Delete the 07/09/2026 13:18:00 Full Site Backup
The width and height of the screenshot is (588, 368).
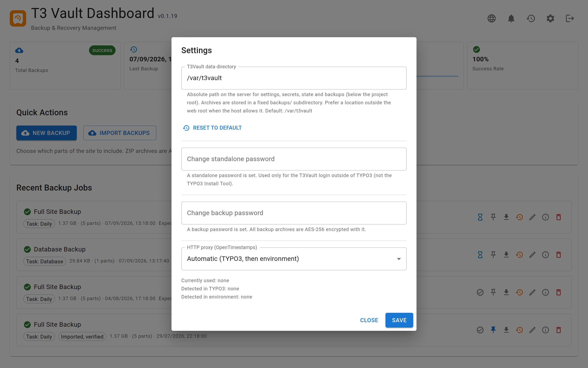(x=559, y=217)
